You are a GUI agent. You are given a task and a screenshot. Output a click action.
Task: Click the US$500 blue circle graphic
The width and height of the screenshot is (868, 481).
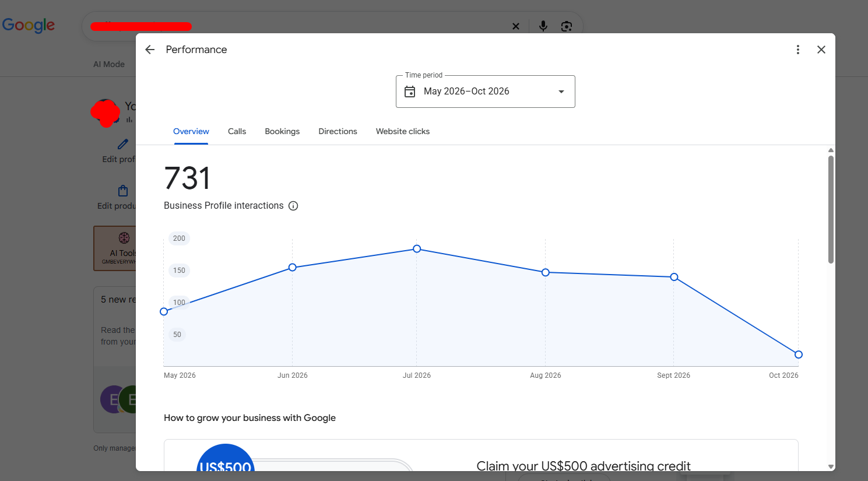tap(225, 458)
